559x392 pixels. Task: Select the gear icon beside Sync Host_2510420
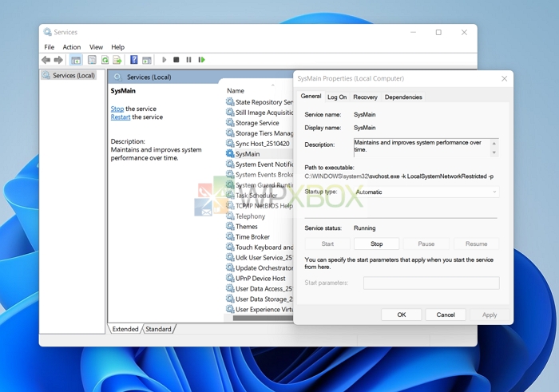coord(230,143)
